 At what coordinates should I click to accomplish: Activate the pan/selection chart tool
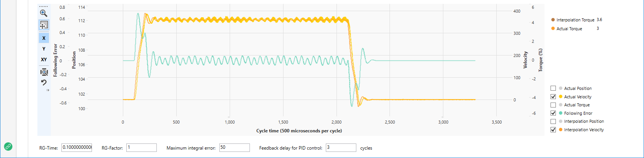click(44, 25)
